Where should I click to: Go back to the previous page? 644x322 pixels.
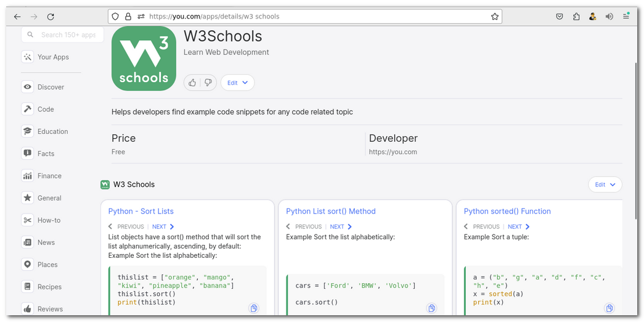(x=17, y=17)
